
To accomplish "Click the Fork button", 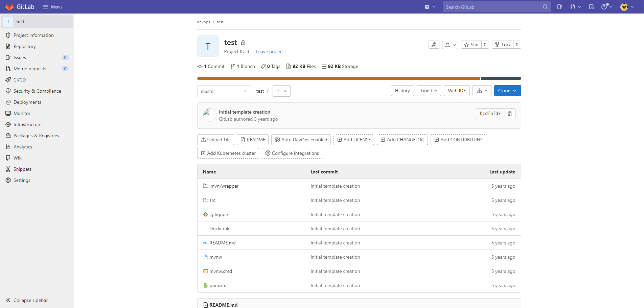I will [x=503, y=45].
